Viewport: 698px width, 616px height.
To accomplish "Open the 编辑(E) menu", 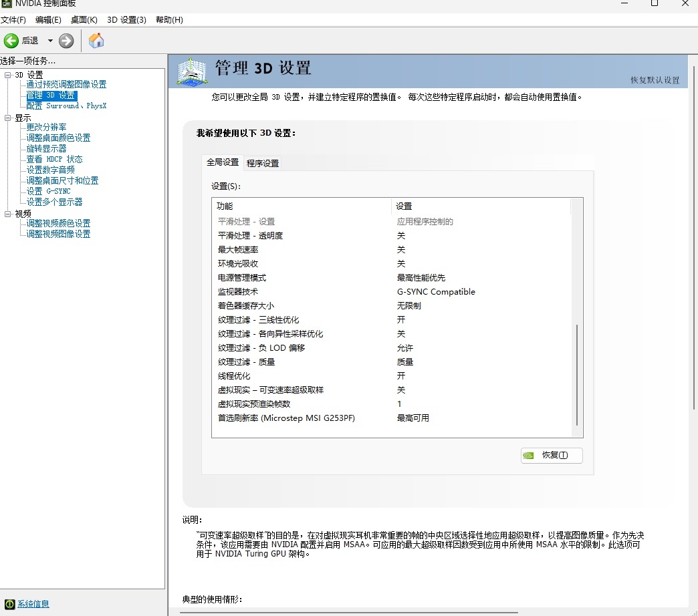I will click(x=48, y=19).
